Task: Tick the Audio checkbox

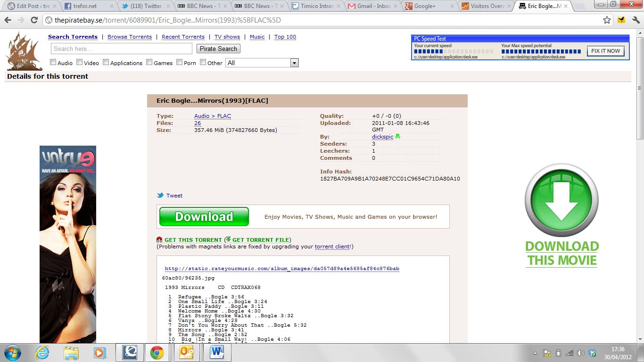Action: pyautogui.click(x=53, y=62)
